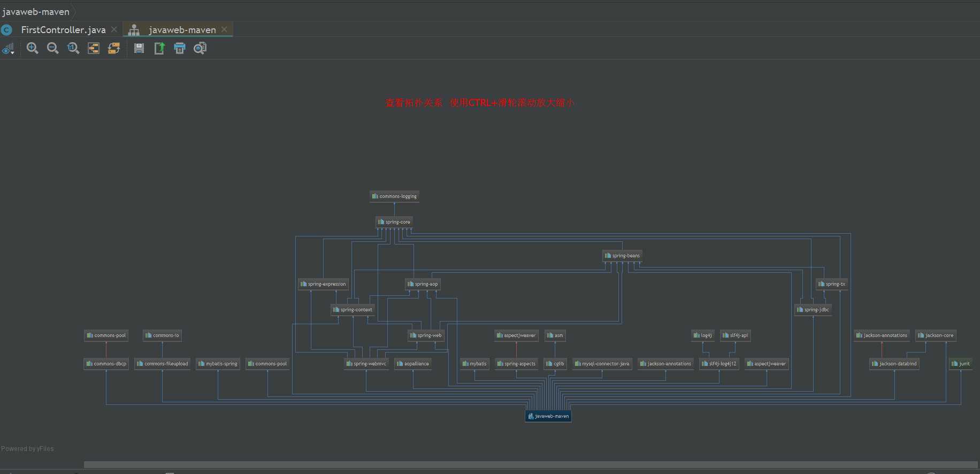Select the log4j dependency node
Screen dimensions: 980x474
tap(703, 335)
